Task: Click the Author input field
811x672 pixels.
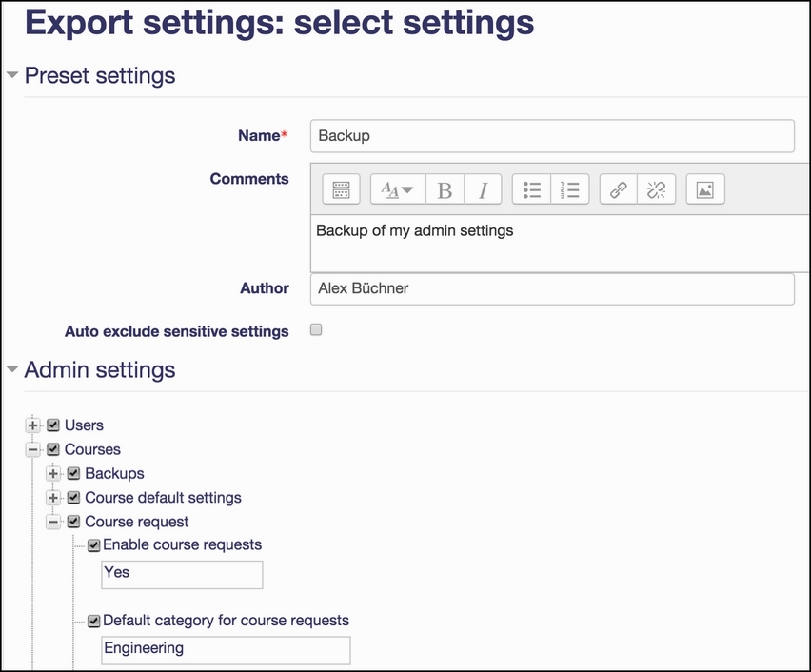Action: tap(552, 288)
